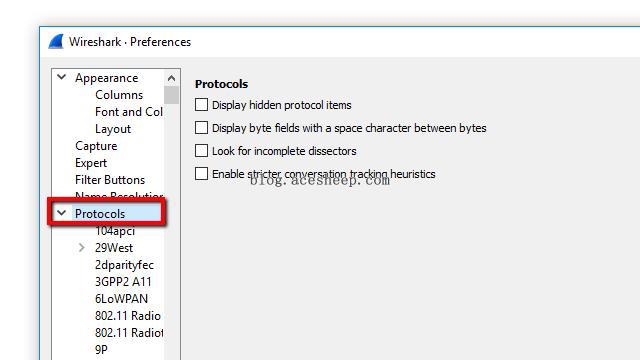Select the 6LoWPAN protocol
The image size is (640, 360).
click(x=121, y=299)
